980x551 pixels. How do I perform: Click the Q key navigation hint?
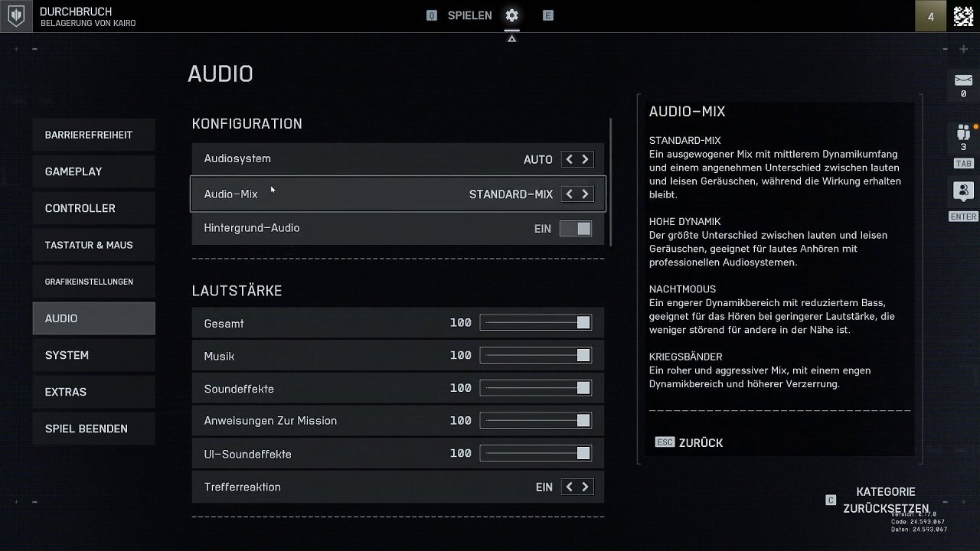click(432, 15)
